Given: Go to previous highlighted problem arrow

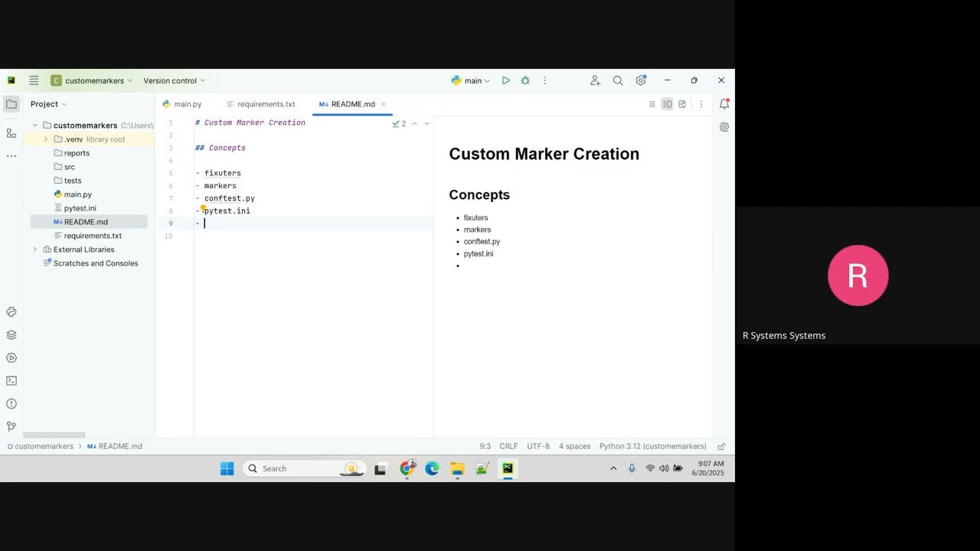Looking at the screenshot, I should (x=415, y=123).
